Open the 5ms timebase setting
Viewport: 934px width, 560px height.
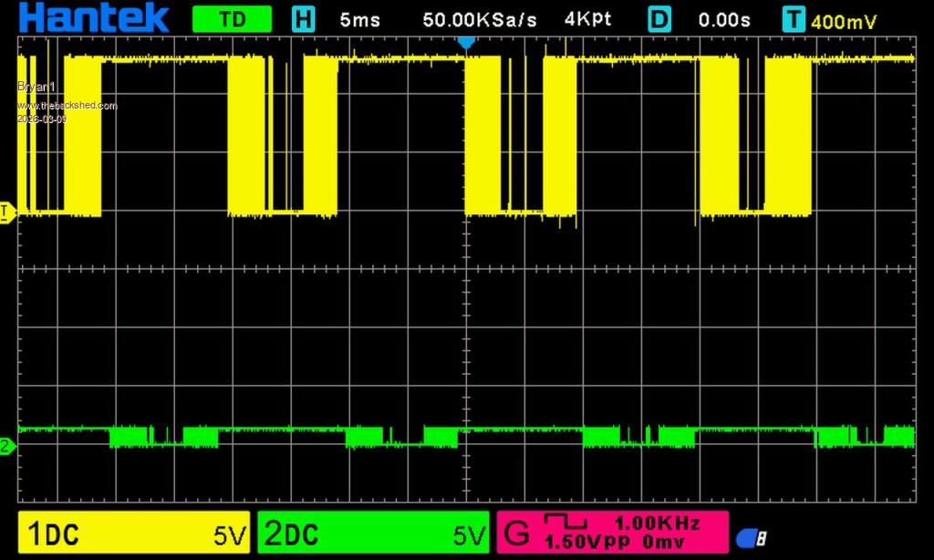359,20
